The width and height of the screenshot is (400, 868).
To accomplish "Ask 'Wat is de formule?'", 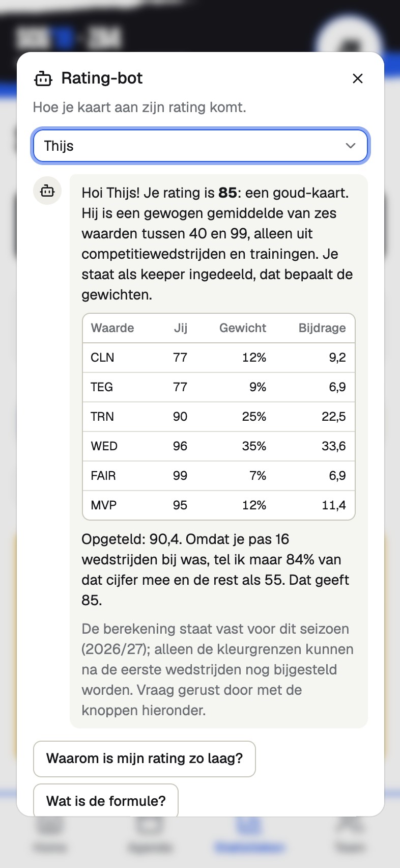I will (x=106, y=800).
